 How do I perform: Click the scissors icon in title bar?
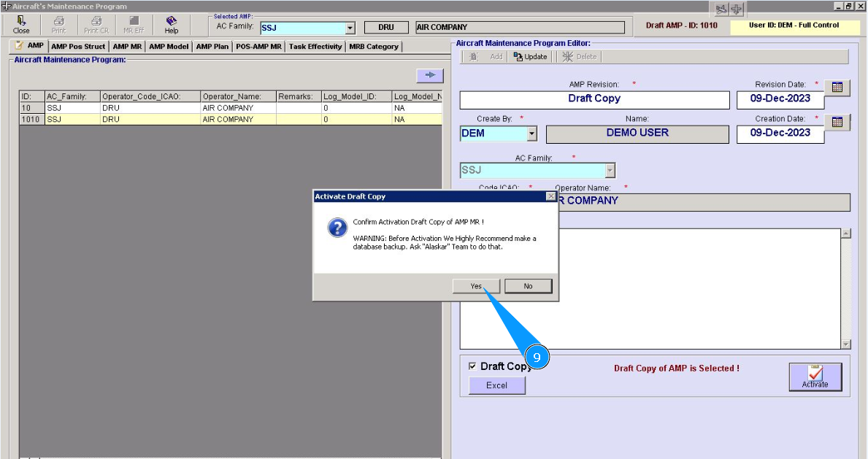click(721, 9)
